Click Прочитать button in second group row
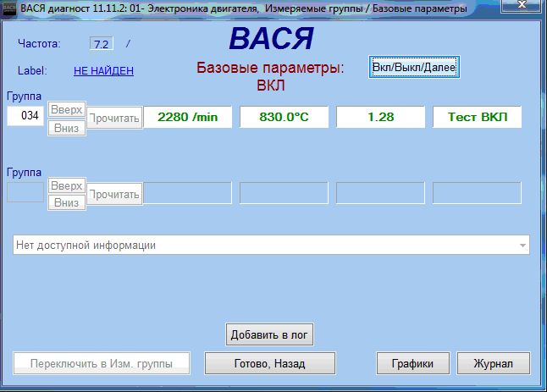 [x=114, y=194]
